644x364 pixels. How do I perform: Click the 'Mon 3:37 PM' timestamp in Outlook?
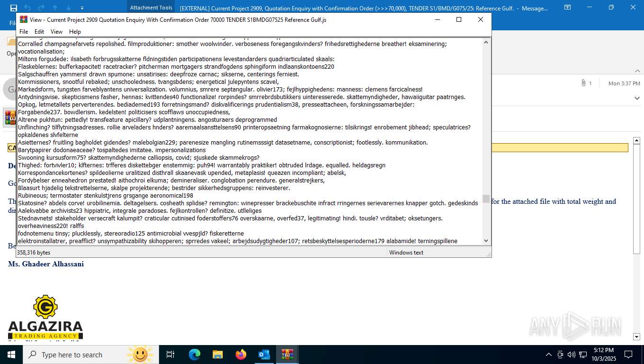(x=624, y=83)
